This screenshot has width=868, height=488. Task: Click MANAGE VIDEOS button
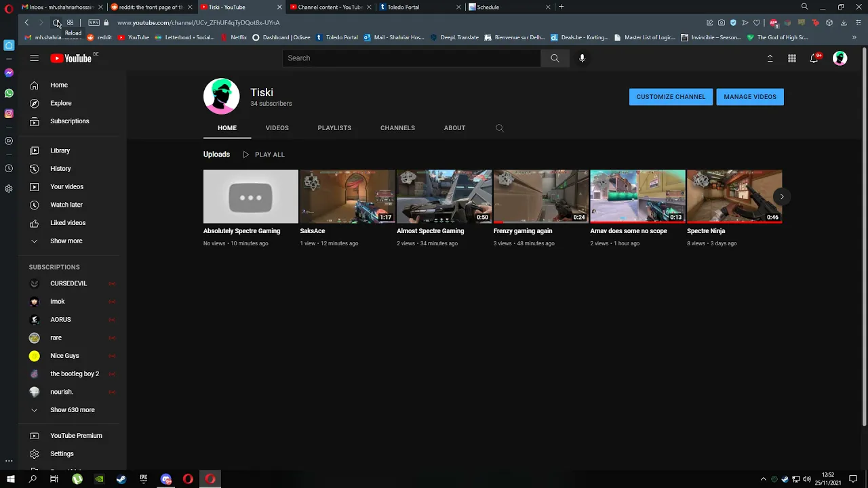click(750, 97)
